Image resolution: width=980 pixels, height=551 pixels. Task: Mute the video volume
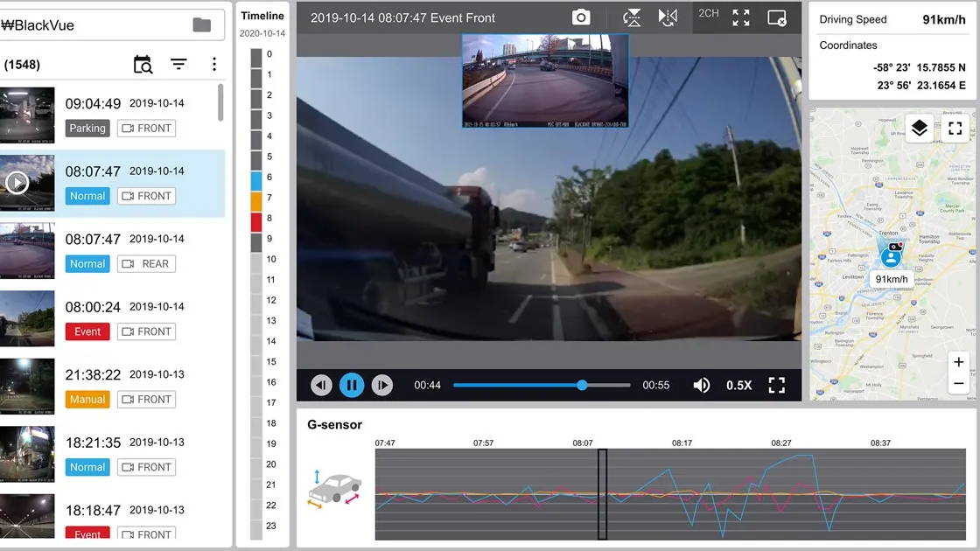pos(701,385)
